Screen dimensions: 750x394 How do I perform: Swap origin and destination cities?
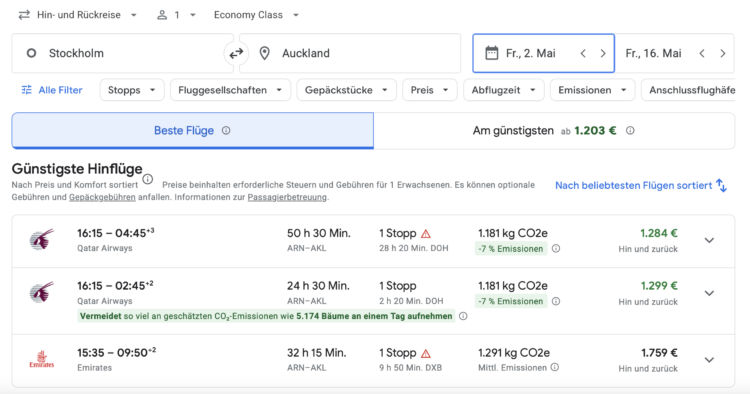[236, 53]
